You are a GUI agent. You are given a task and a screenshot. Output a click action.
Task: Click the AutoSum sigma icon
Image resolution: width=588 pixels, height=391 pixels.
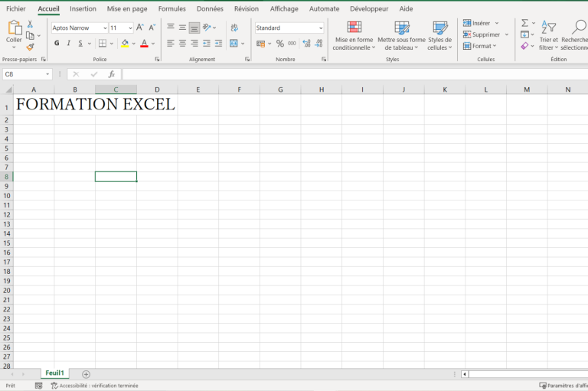[x=525, y=23]
